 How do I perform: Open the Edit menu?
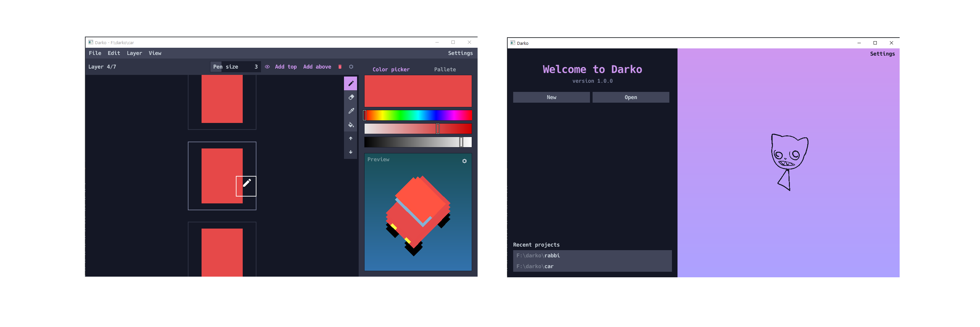[114, 53]
